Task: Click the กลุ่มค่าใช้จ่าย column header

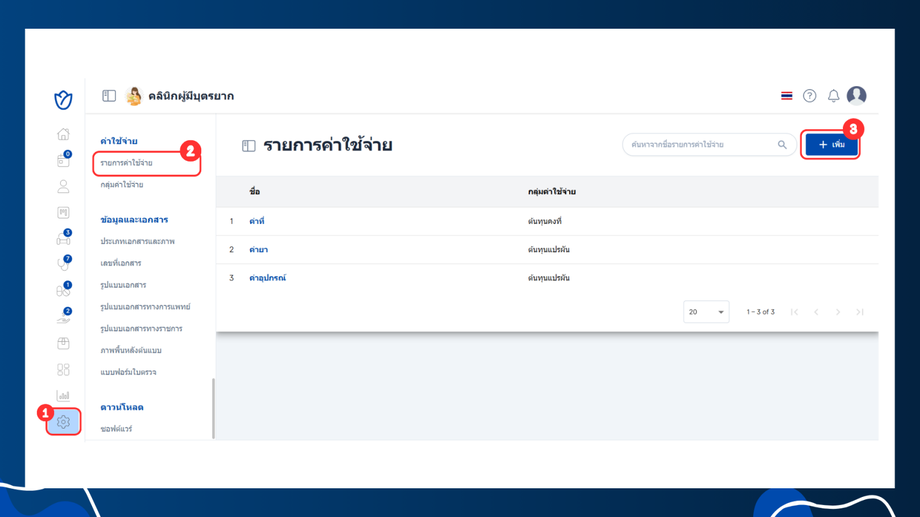Action: coord(552,192)
